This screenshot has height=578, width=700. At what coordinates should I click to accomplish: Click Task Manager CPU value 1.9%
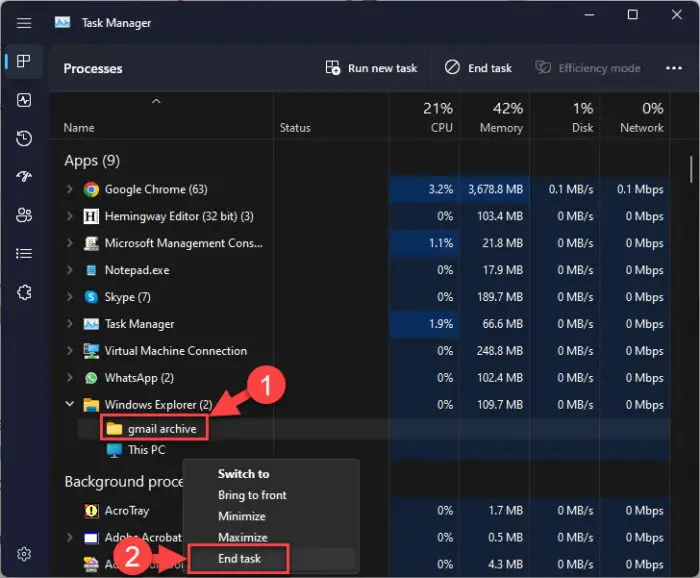[x=441, y=324]
